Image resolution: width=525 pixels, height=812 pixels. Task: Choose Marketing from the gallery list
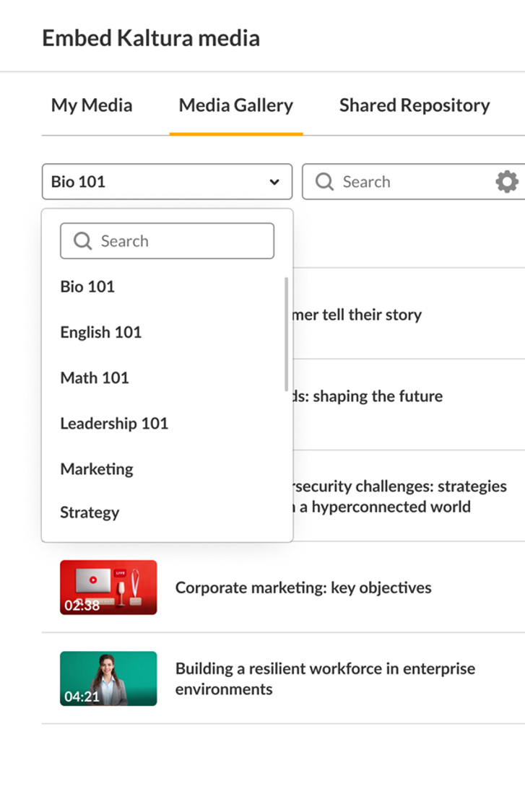97,469
